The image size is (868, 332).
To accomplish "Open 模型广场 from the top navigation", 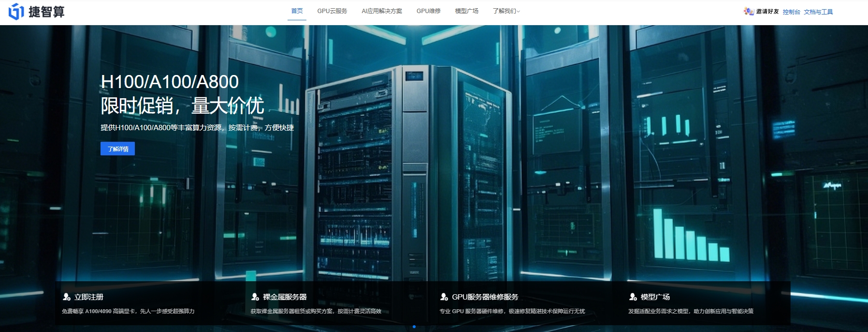I will [466, 11].
